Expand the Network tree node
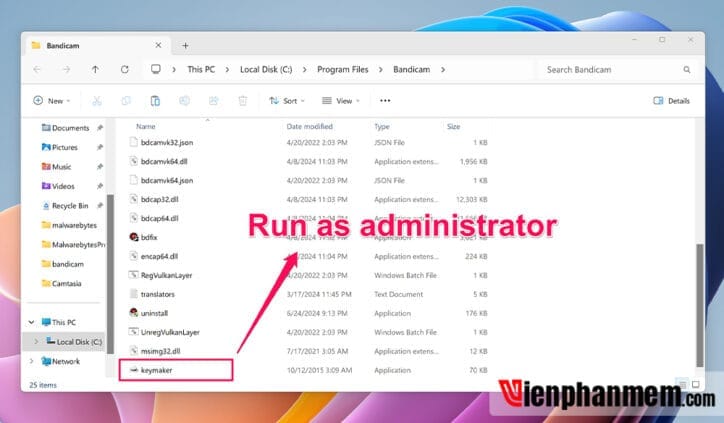 [x=31, y=361]
